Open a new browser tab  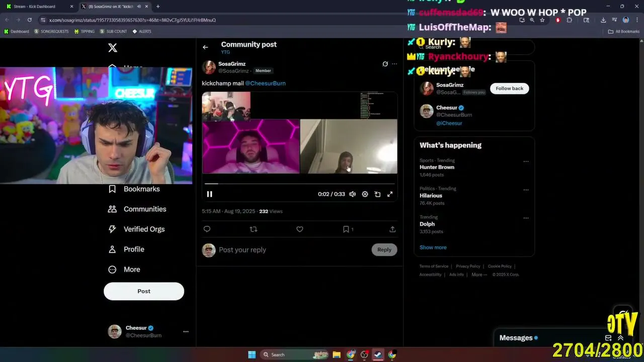point(158,7)
